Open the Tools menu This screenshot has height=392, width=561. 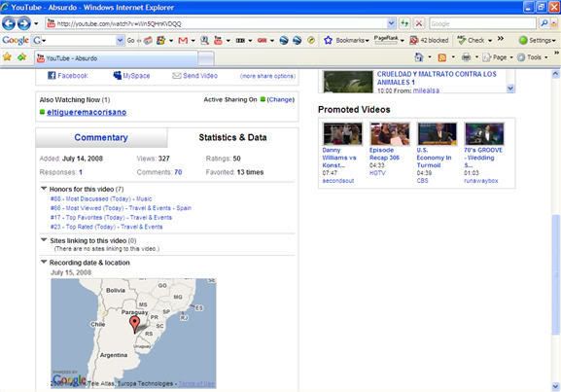(x=533, y=57)
